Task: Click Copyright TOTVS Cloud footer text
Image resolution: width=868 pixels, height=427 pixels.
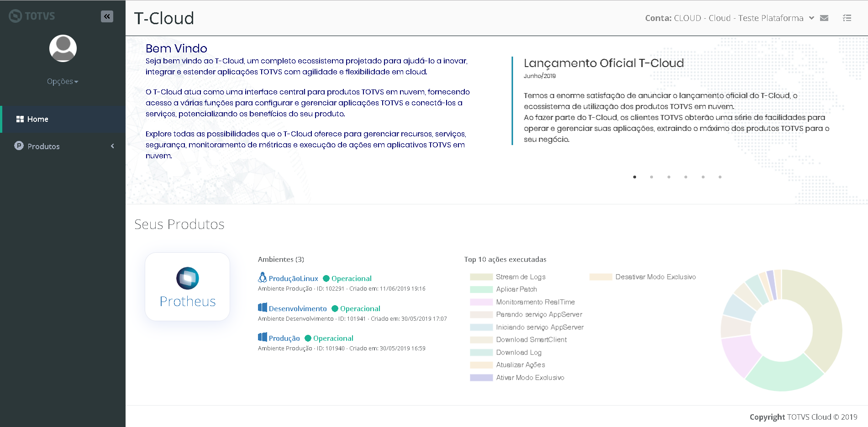Action: 803,417
